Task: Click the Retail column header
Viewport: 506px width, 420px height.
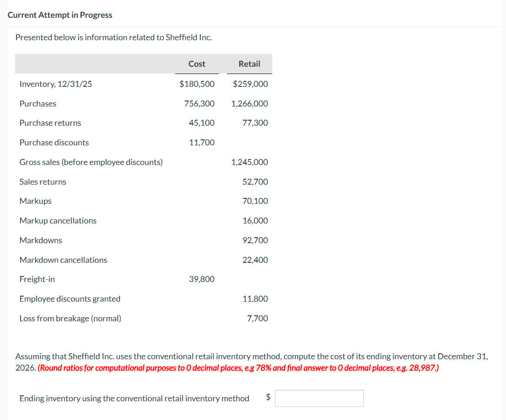Action: 249,64
